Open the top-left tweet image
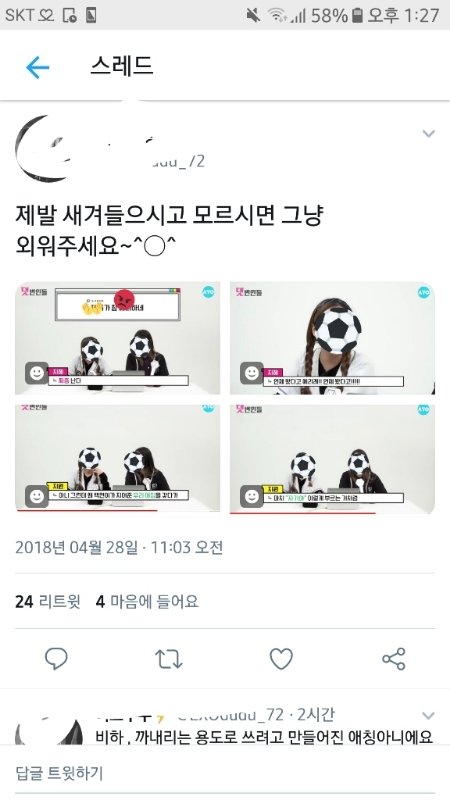Viewport: 450px width, 800px height. [118, 338]
